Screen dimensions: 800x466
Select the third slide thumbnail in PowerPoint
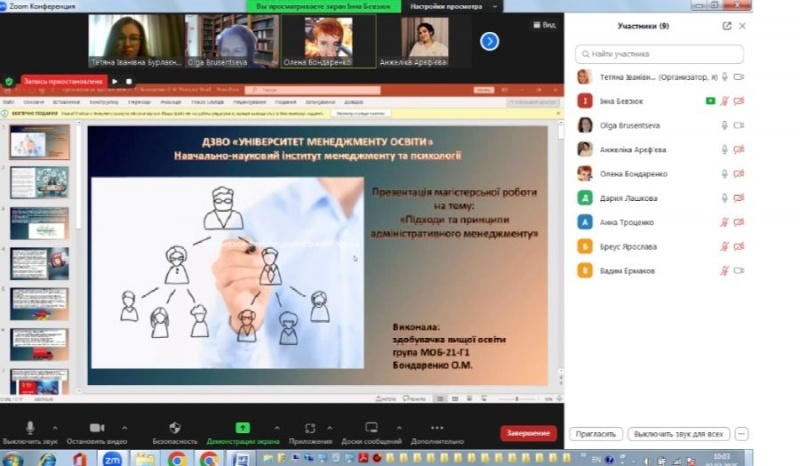(x=39, y=223)
